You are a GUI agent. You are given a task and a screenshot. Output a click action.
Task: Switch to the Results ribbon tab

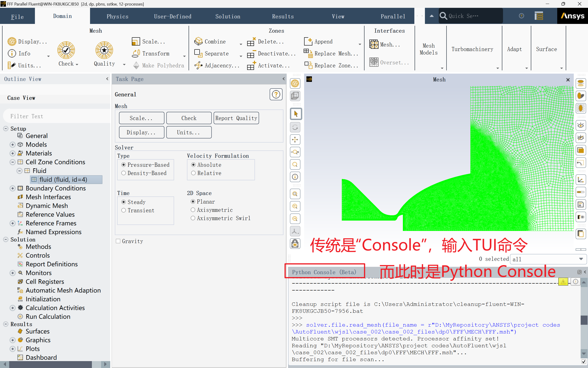coord(283,17)
